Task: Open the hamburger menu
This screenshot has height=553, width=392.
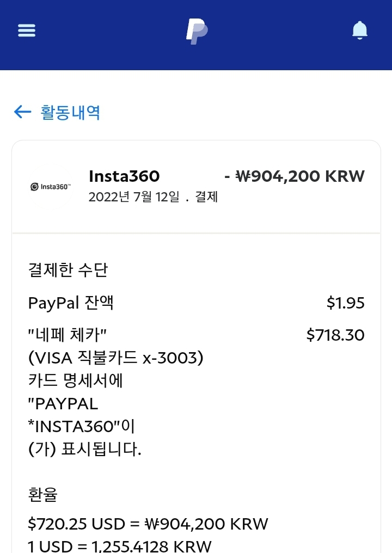Action: pos(27,30)
